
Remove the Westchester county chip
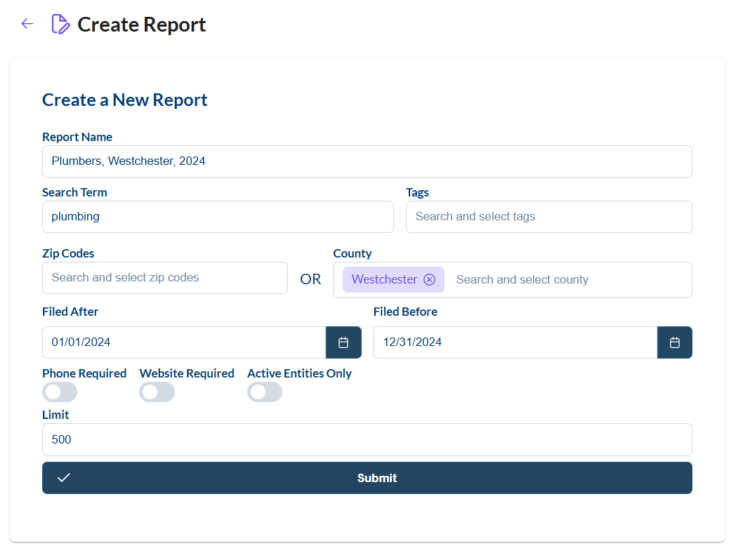tap(430, 279)
